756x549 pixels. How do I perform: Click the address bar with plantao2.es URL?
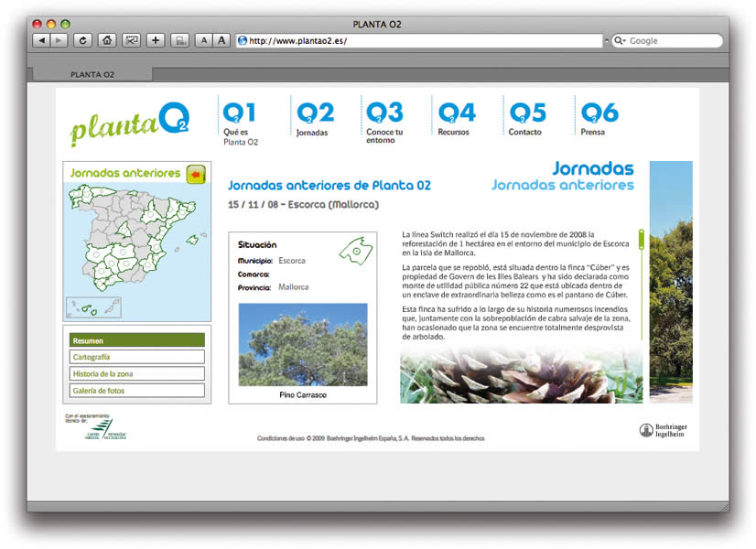(x=419, y=41)
